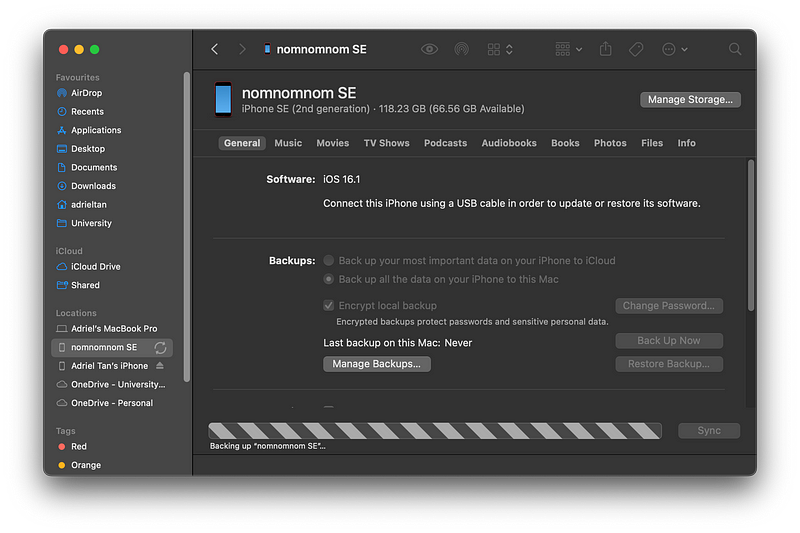
Task: Open the iCloud Shared folder
Action: [x=112, y=285]
